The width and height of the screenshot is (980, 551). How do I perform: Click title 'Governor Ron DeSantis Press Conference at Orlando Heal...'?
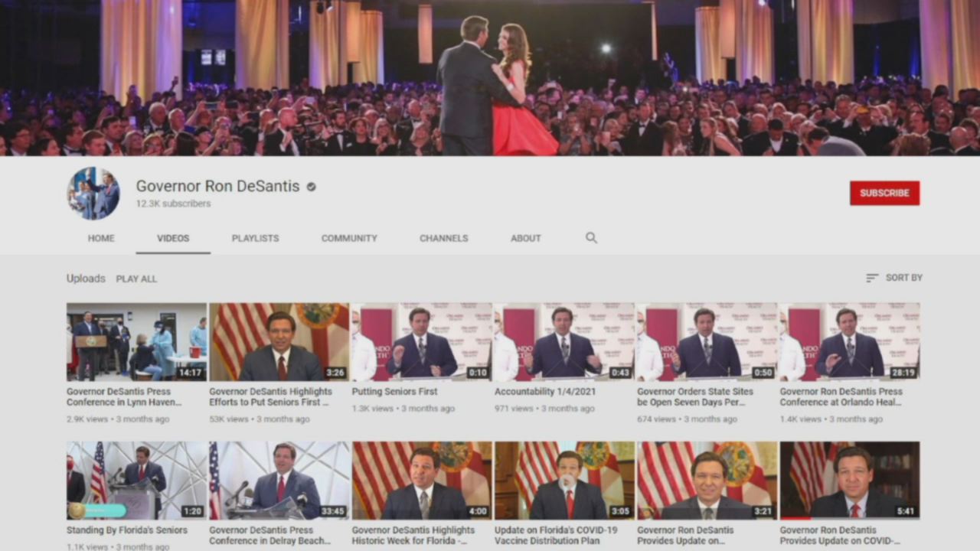tap(841, 396)
